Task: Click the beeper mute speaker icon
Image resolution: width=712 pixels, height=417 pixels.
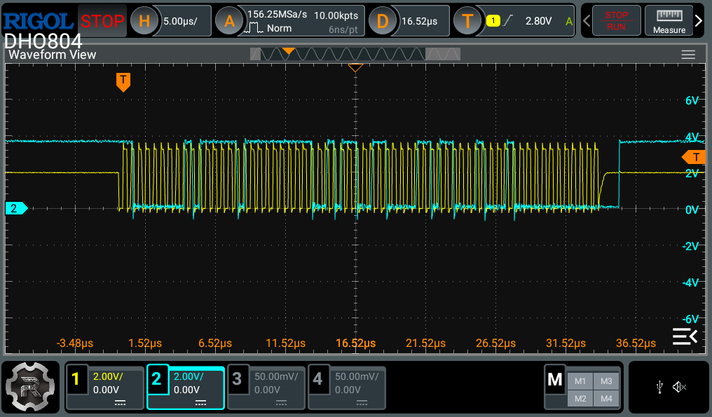Action: pyautogui.click(x=679, y=387)
